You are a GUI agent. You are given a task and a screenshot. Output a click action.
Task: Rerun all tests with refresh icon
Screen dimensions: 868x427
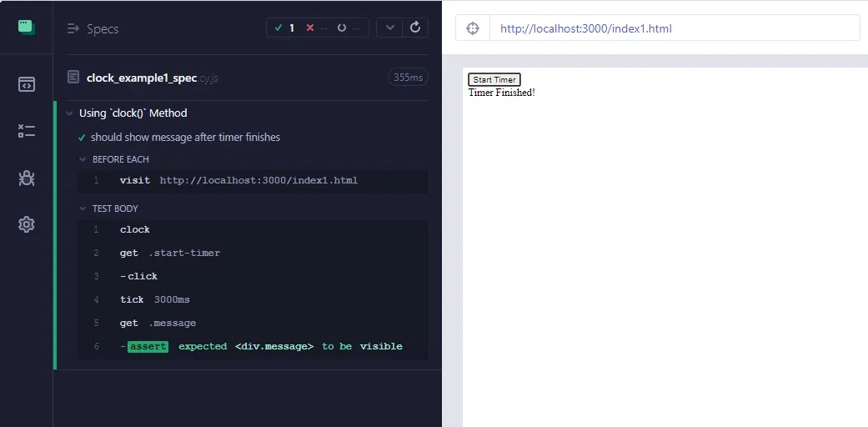(415, 28)
